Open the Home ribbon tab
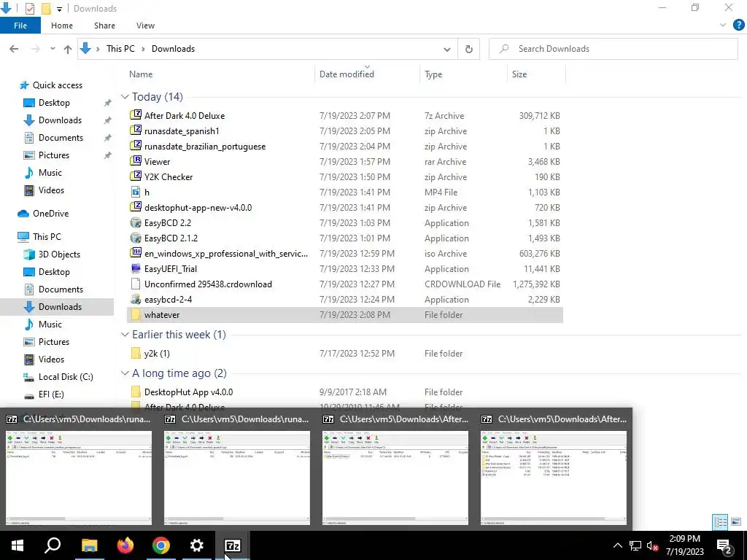Screen dimensions: 747x560 point(62,26)
